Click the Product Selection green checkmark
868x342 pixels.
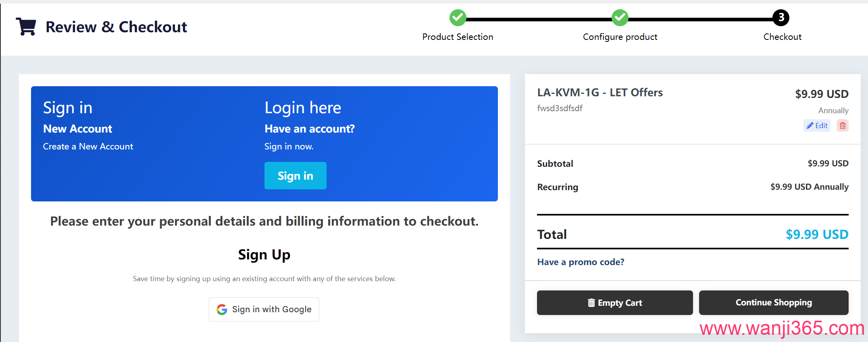pos(458,17)
